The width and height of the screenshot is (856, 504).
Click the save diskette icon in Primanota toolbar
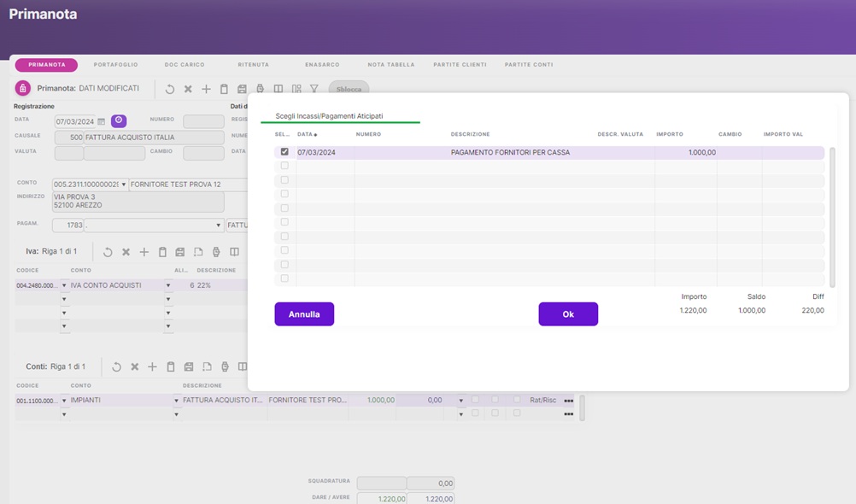click(242, 89)
